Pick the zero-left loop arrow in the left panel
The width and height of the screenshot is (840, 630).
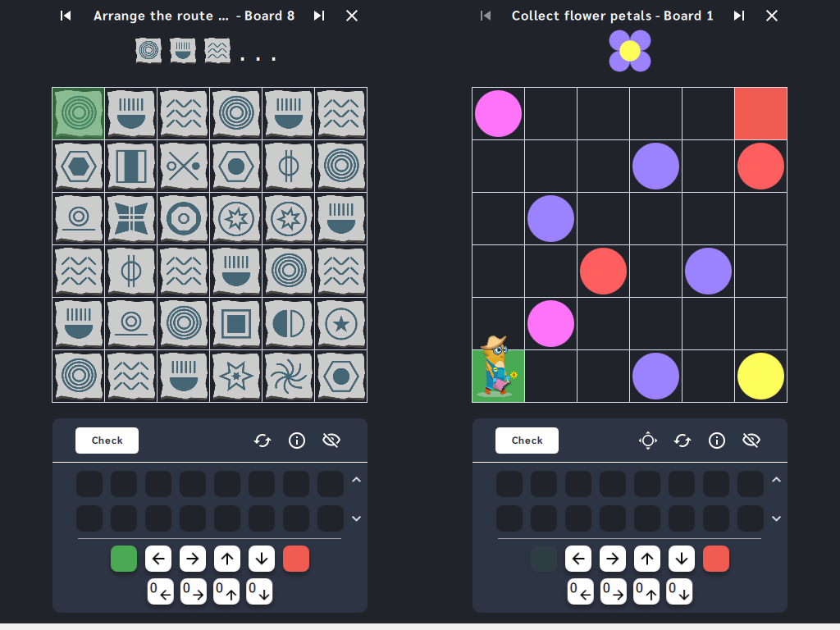click(161, 591)
